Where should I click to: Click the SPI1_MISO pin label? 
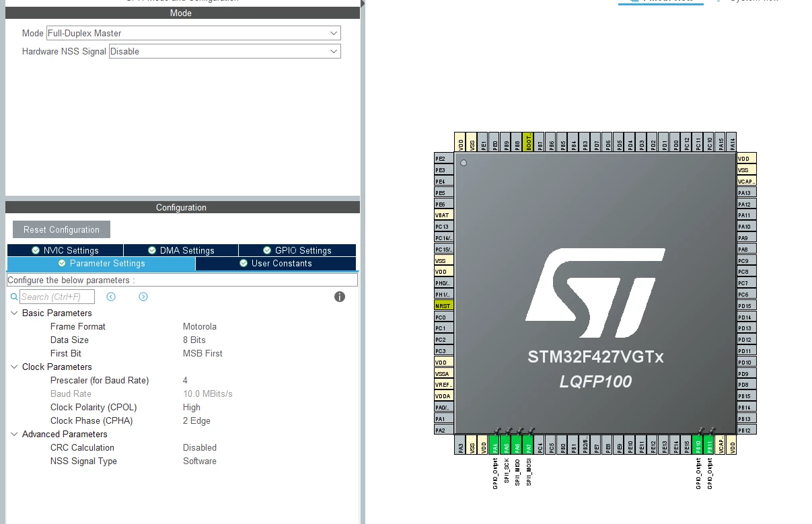[x=517, y=472]
